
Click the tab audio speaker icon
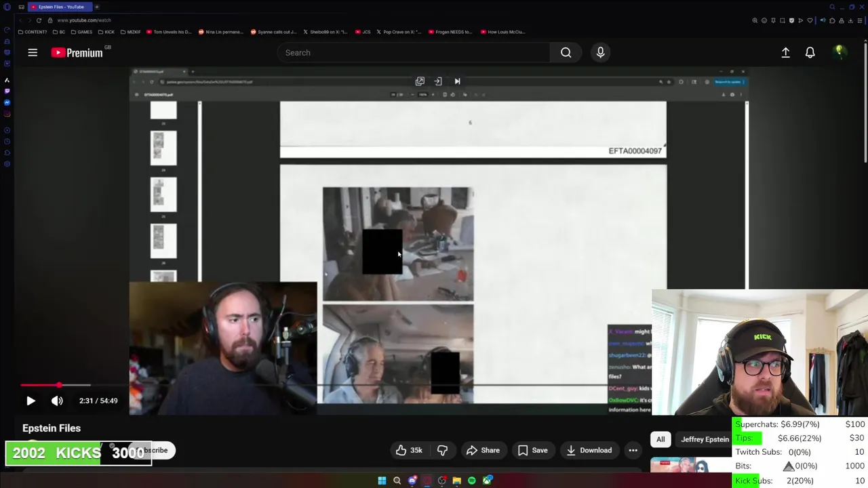pyautogui.click(x=823, y=20)
